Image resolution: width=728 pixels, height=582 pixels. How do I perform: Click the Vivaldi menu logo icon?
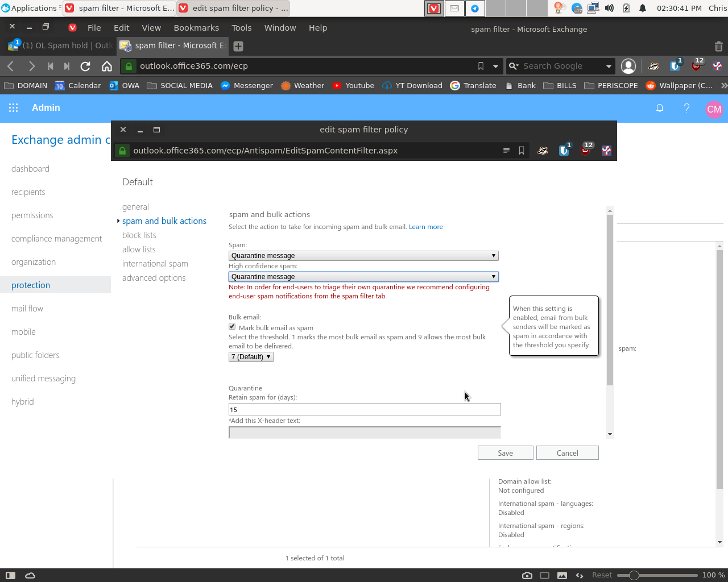click(72, 27)
